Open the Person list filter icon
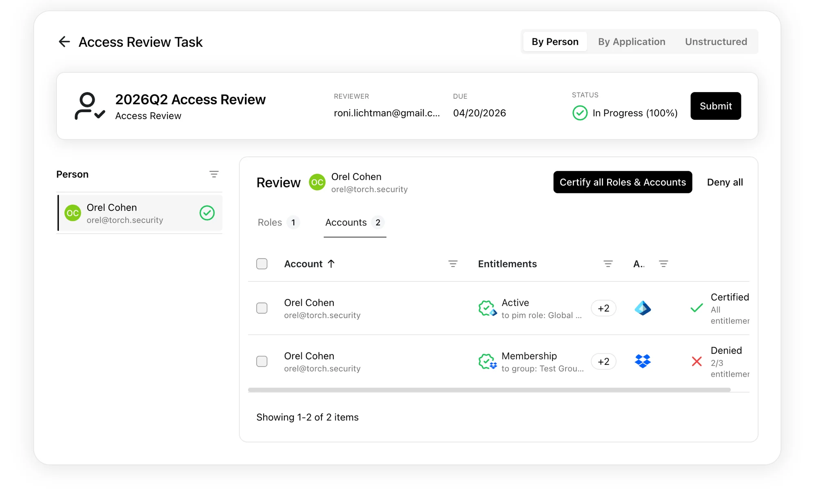This screenshot has height=504, width=816. click(214, 174)
